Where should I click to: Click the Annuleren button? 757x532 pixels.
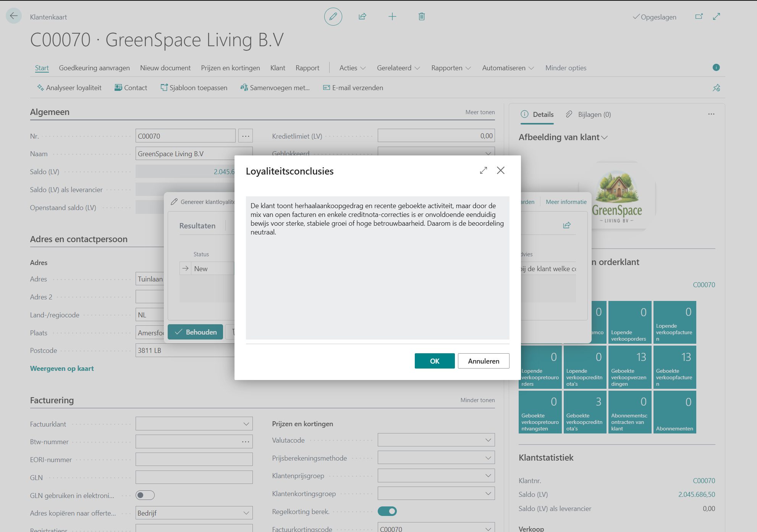coord(483,361)
